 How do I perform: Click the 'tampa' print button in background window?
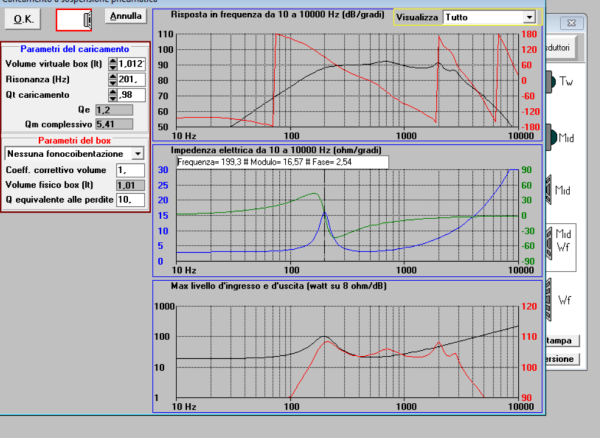tap(562, 340)
